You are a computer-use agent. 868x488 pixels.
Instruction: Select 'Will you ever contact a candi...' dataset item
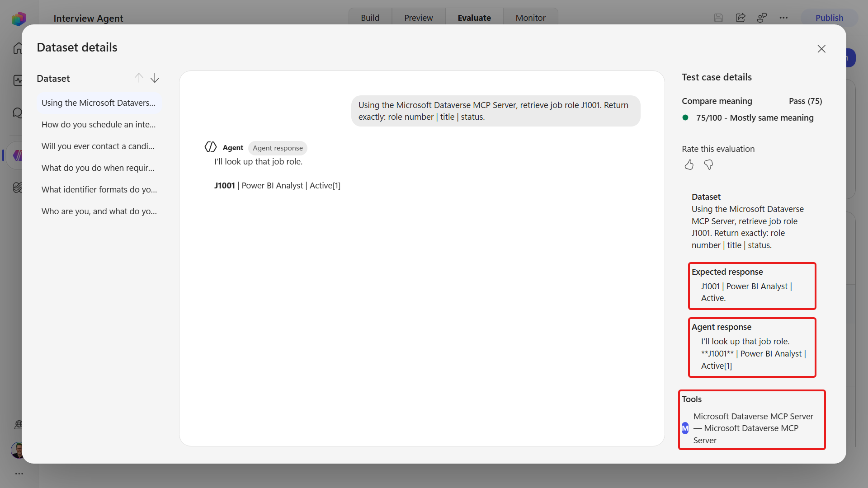point(99,146)
